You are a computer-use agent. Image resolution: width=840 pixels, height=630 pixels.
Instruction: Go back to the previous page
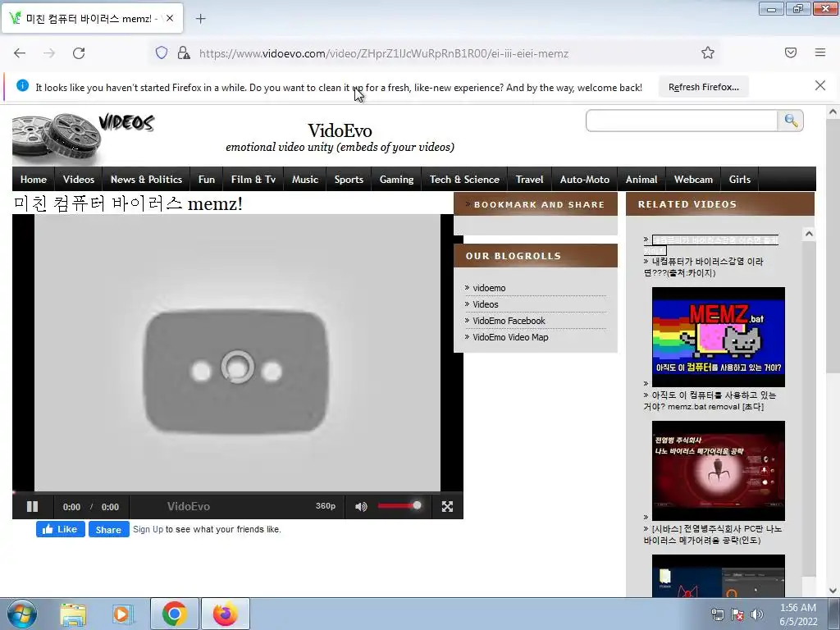(20, 53)
